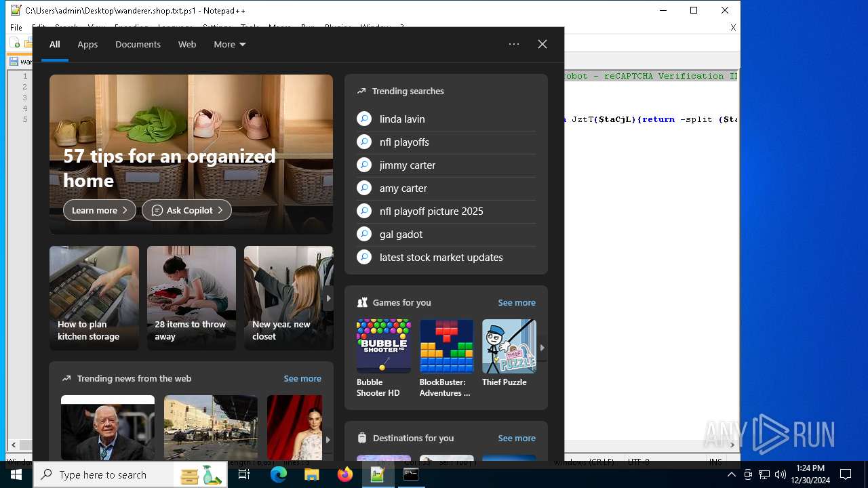
Task: Select the All search tab
Action: pos(55,44)
